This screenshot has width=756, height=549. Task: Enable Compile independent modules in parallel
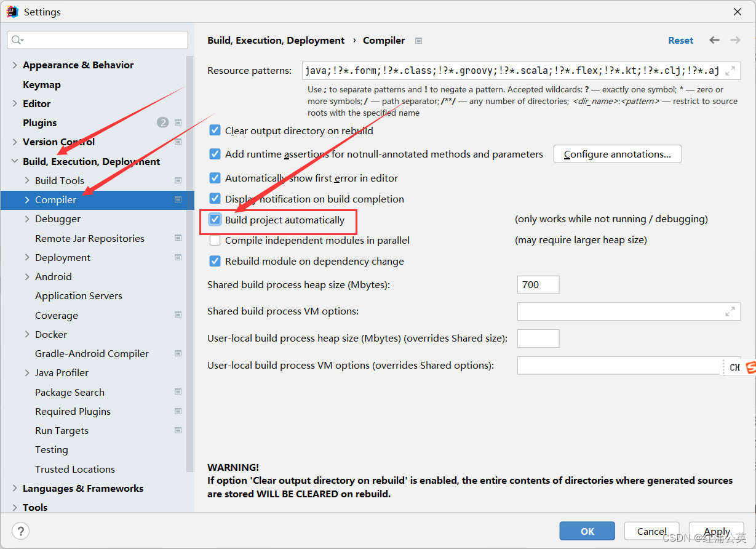pyautogui.click(x=215, y=240)
